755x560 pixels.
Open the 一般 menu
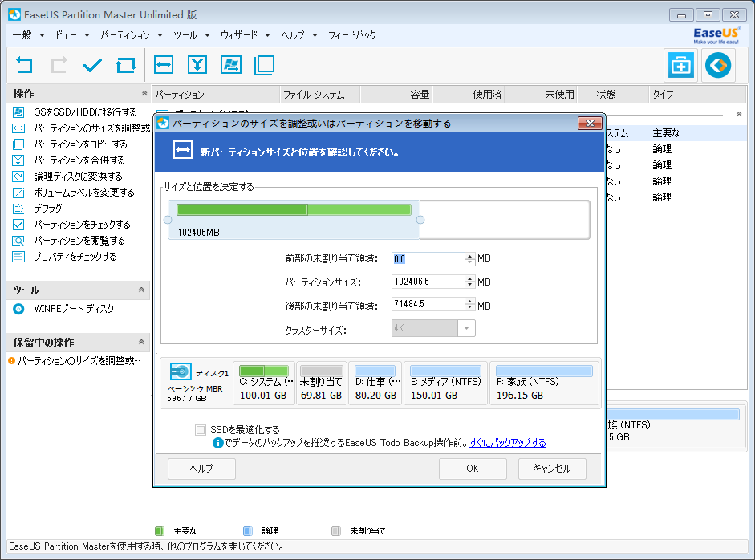[28, 35]
